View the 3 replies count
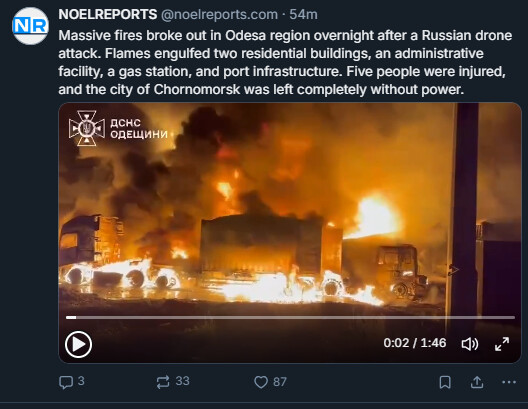This screenshot has width=528, height=409. click(81, 381)
